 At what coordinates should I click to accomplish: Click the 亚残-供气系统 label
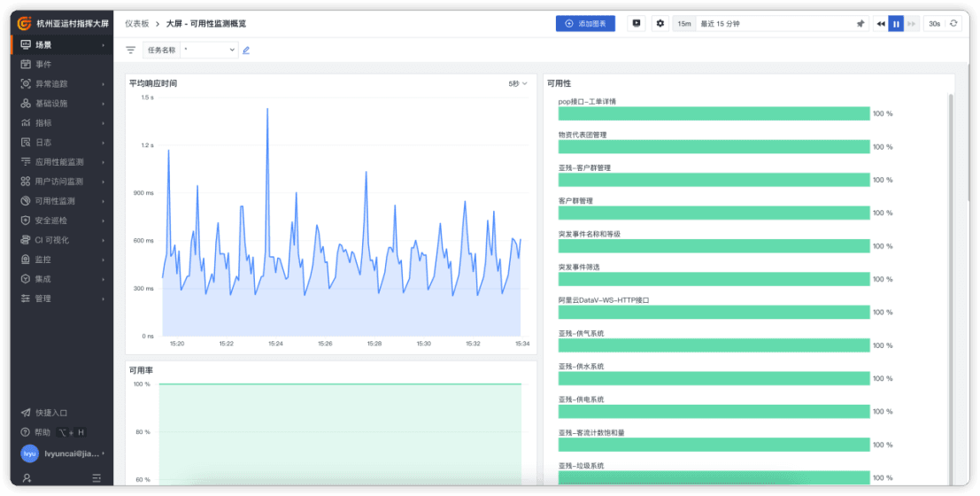582,333
